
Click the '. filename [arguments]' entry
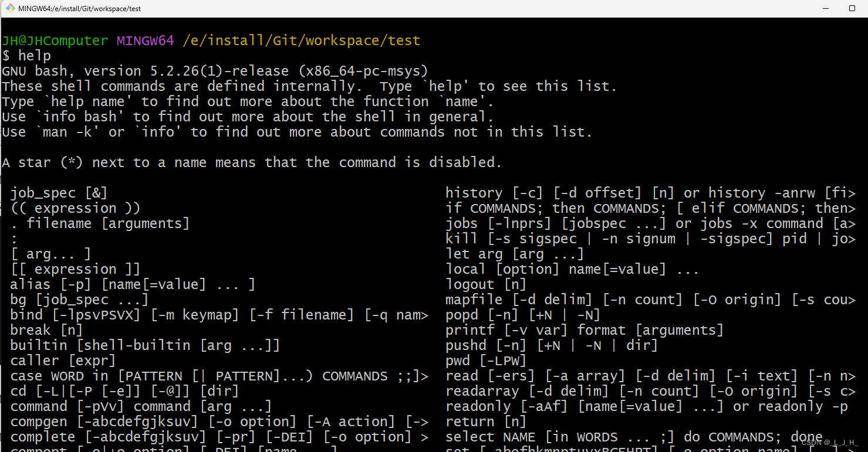[100, 223]
